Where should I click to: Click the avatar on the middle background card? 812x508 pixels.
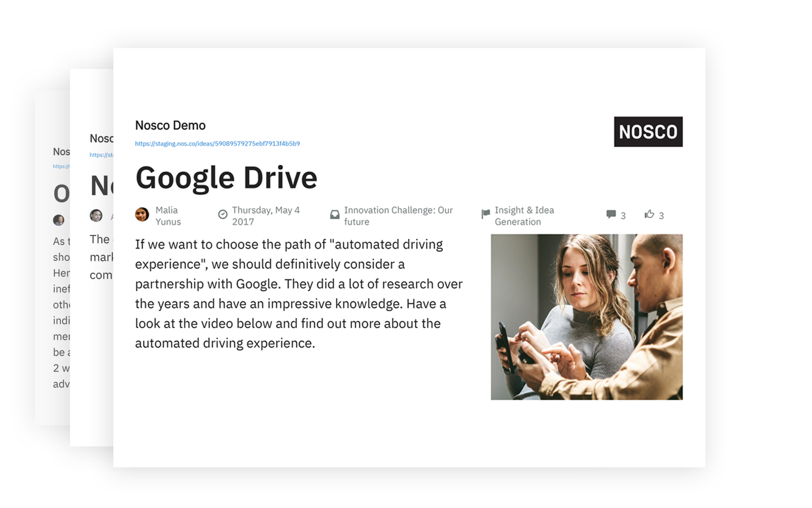coord(96,215)
